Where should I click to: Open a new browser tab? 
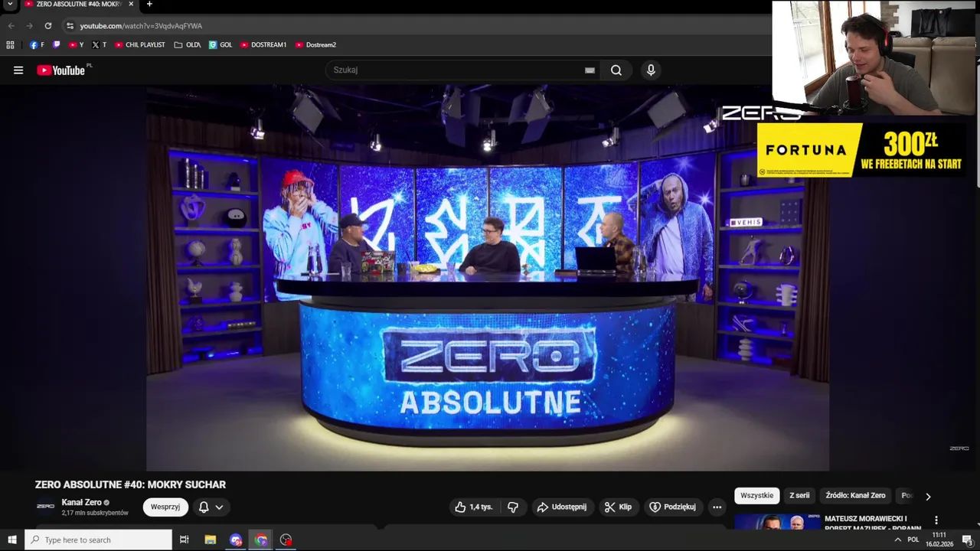point(149,5)
